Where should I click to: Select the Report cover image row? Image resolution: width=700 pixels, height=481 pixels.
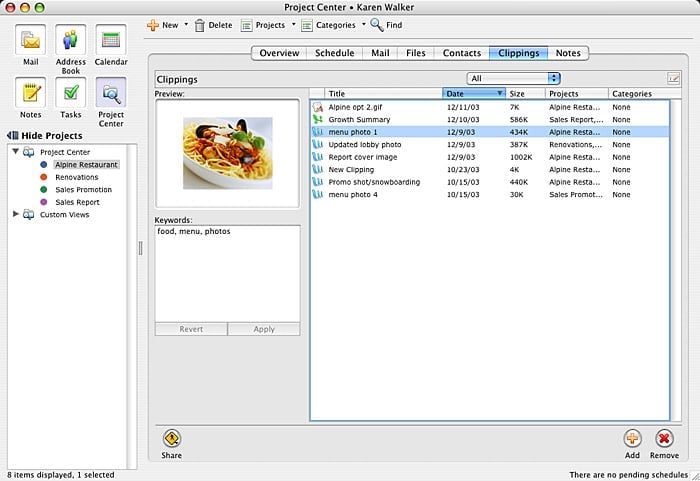point(490,157)
